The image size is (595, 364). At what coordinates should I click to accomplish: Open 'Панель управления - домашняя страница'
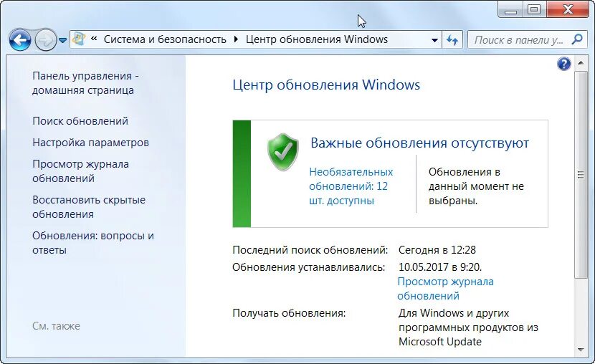(x=85, y=83)
